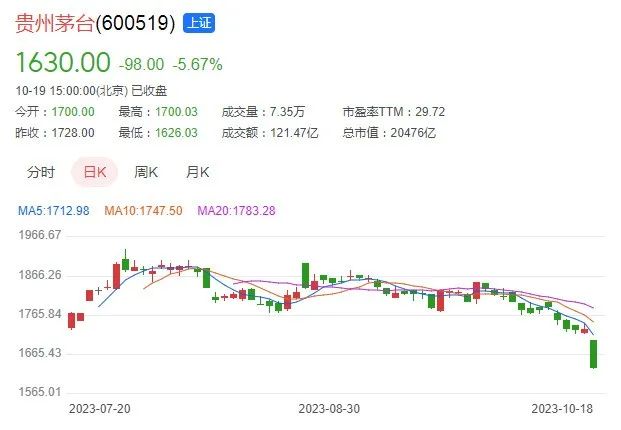The width and height of the screenshot is (621, 430).
Task: Select the 日K daily candlestick tab
Action: [95, 172]
